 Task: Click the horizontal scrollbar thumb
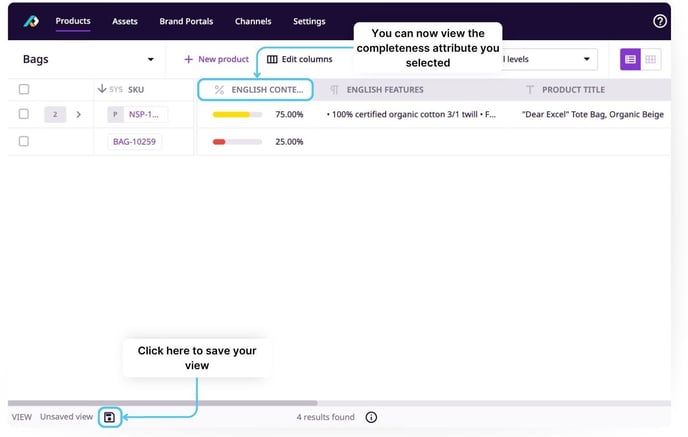click(162, 403)
